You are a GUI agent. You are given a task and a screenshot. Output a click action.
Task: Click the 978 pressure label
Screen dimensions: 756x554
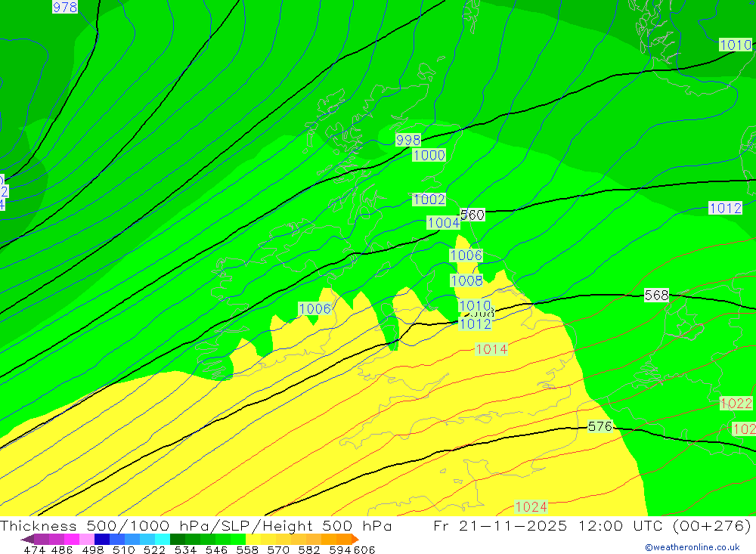click(x=64, y=8)
